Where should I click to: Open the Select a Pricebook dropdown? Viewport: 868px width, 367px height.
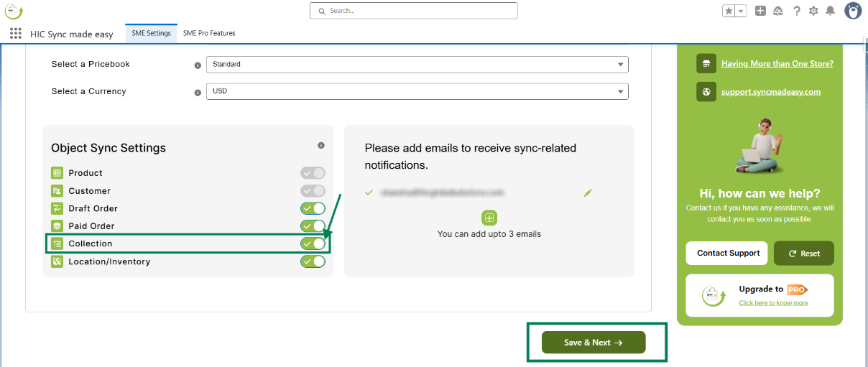[417, 65]
